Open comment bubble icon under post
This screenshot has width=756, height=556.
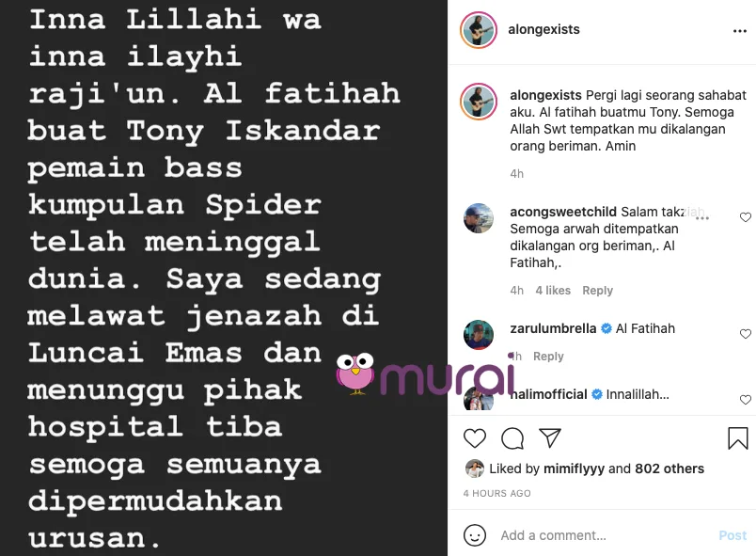pyautogui.click(x=512, y=438)
